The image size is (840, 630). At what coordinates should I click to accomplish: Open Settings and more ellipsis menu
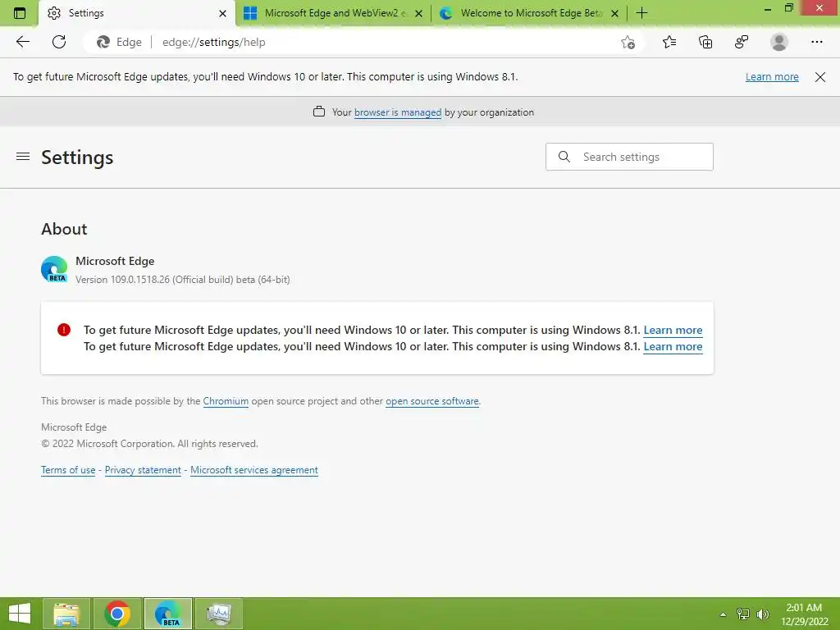click(816, 42)
